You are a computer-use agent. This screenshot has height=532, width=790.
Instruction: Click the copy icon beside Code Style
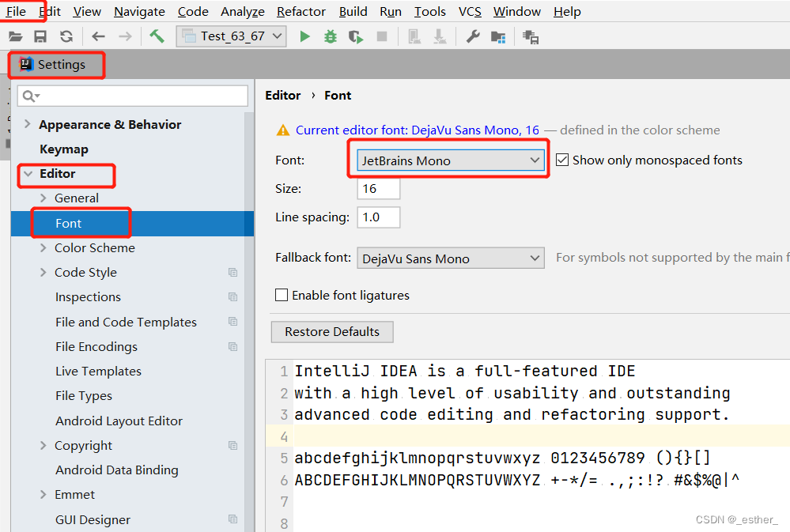(x=232, y=273)
